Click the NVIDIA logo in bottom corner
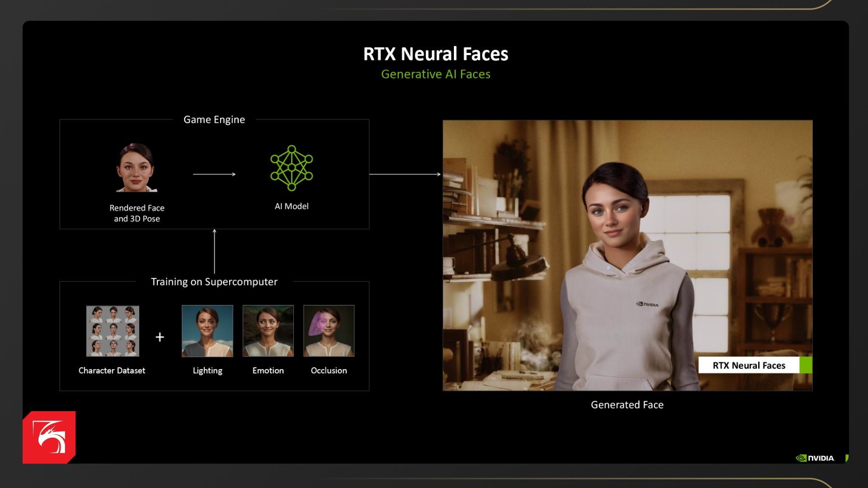This screenshot has height=488, width=868. (x=815, y=458)
